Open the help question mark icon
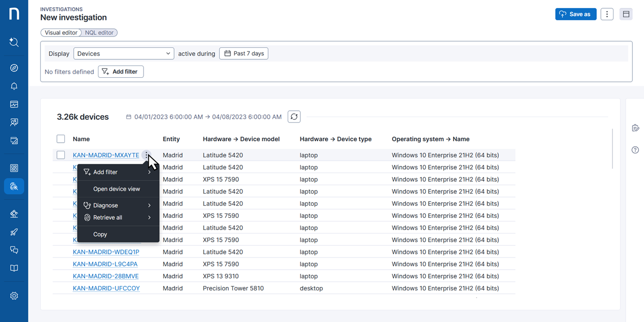This screenshot has height=322, width=644. (635, 150)
